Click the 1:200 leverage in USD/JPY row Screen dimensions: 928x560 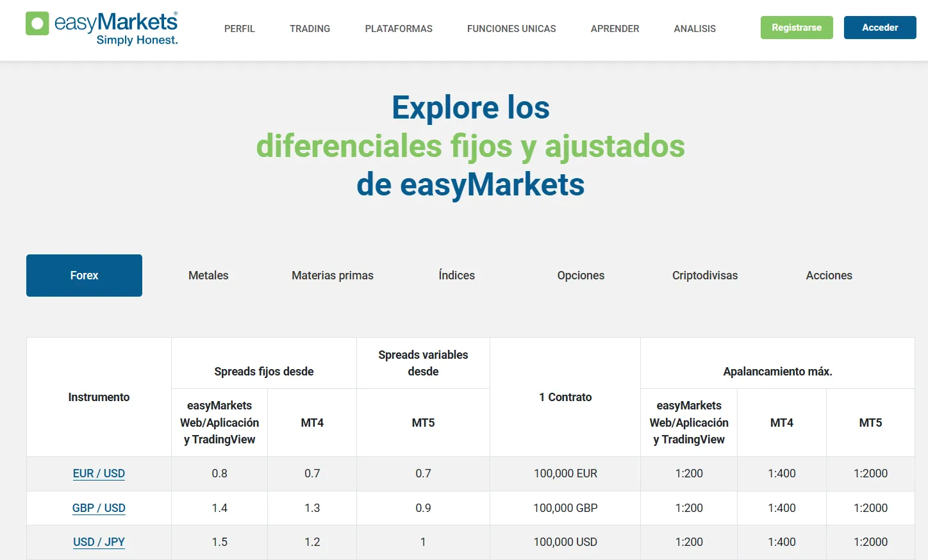click(689, 542)
